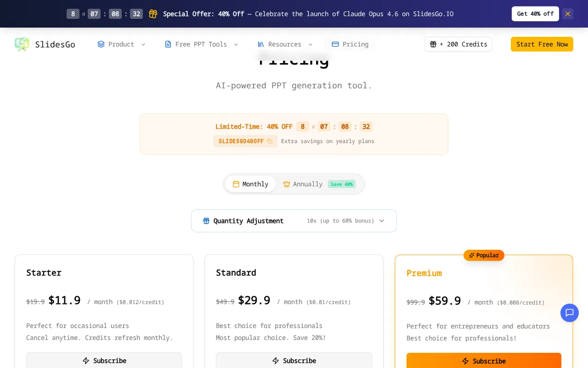The width and height of the screenshot is (588, 368).
Task: Close the special offer banner
Action: click(x=568, y=14)
